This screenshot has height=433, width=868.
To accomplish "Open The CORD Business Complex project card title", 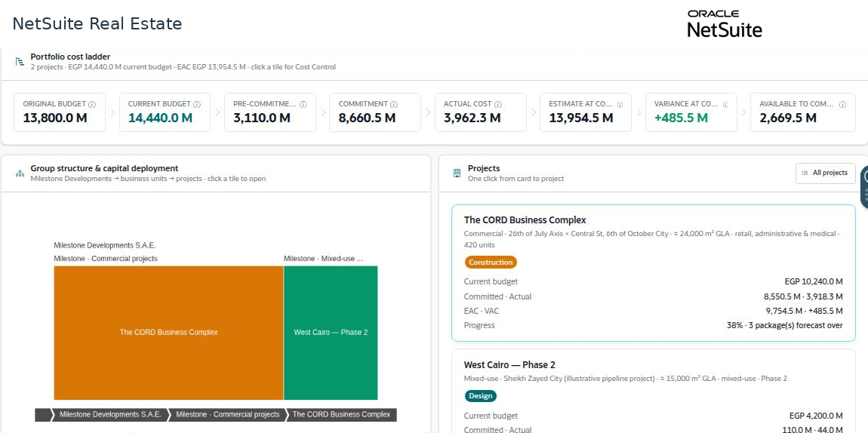I will (525, 220).
